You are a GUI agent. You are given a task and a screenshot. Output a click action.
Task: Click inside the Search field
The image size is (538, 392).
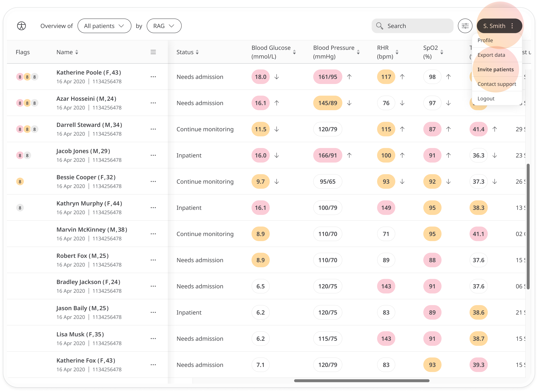(412, 26)
